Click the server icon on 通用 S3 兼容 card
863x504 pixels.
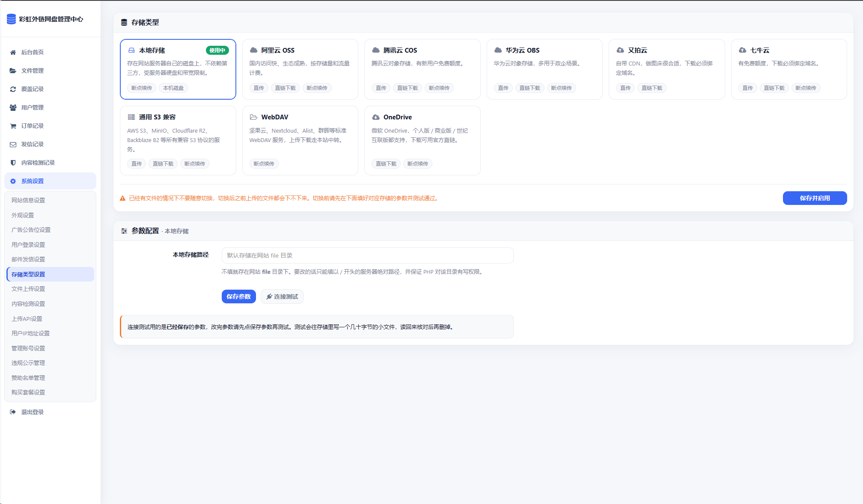(131, 117)
